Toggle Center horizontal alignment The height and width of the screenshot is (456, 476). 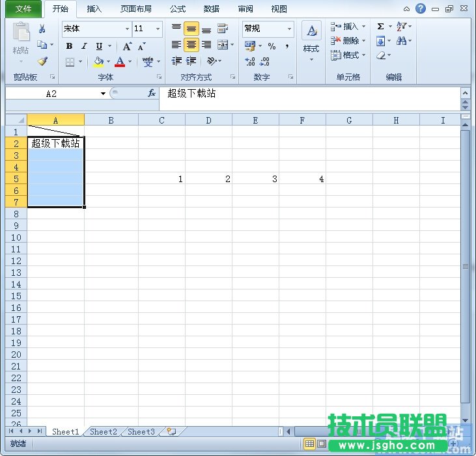coord(191,45)
